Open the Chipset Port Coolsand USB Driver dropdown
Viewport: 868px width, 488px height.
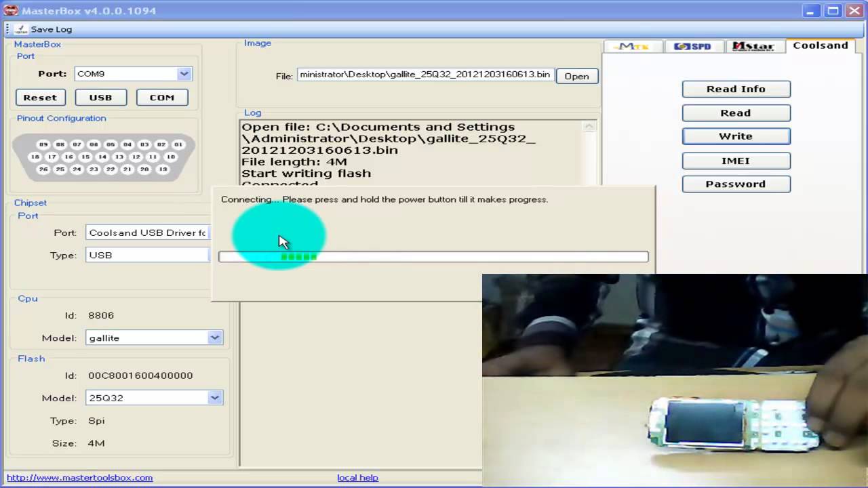(x=149, y=232)
